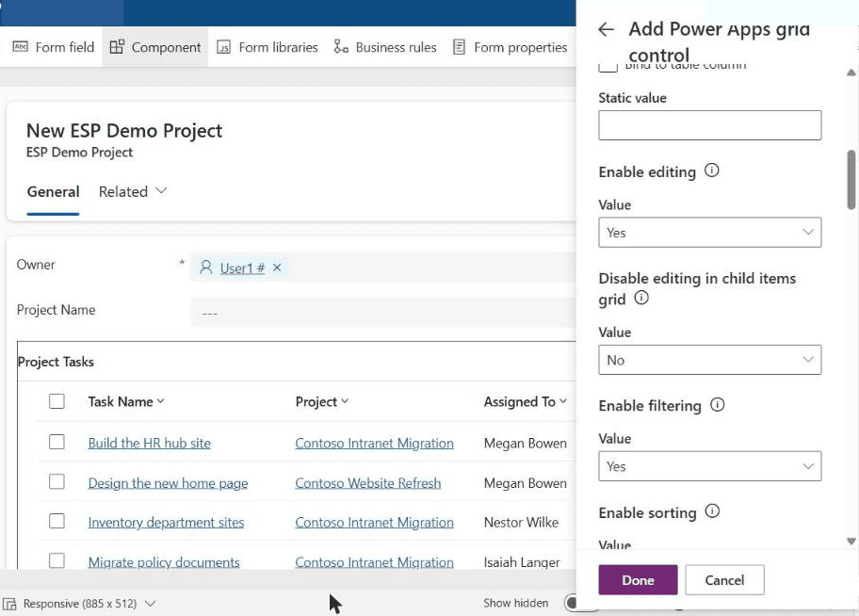Open the Migrate policy documents task
Image resolution: width=859 pixels, height=616 pixels.
click(164, 561)
